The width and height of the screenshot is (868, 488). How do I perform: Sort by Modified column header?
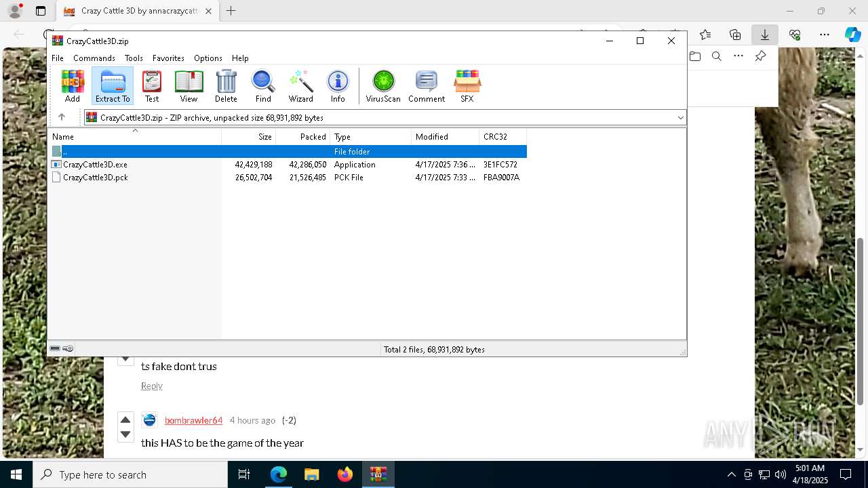(446, 136)
